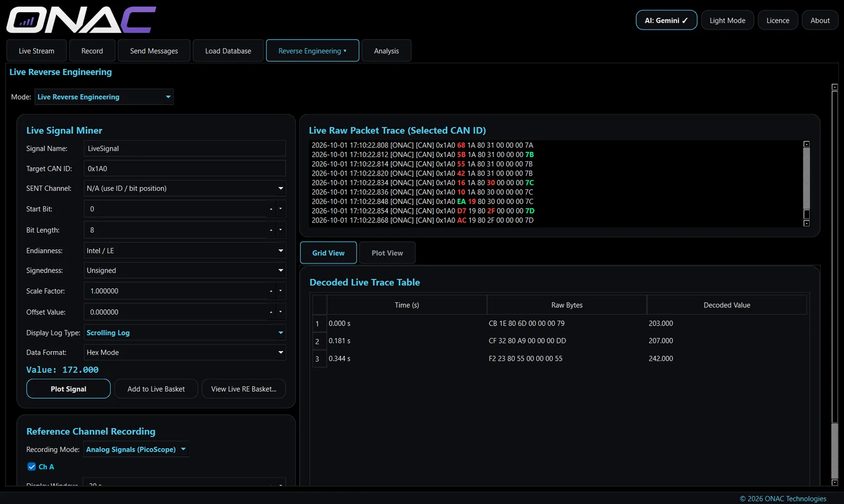Click the packet trace scroll-down arrow

(807, 224)
